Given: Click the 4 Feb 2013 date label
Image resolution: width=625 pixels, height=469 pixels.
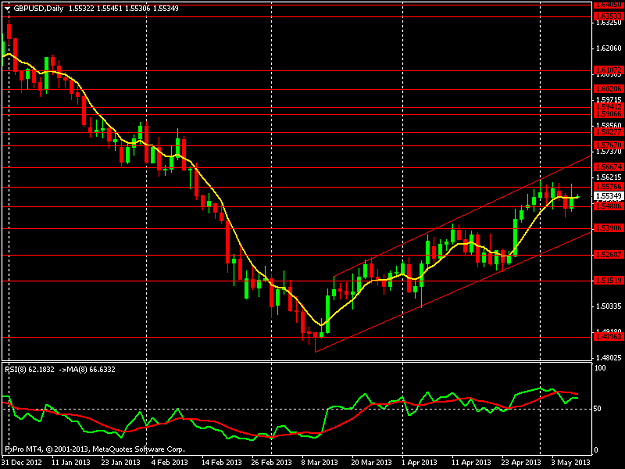Looking at the screenshot, I should [169, 463].
